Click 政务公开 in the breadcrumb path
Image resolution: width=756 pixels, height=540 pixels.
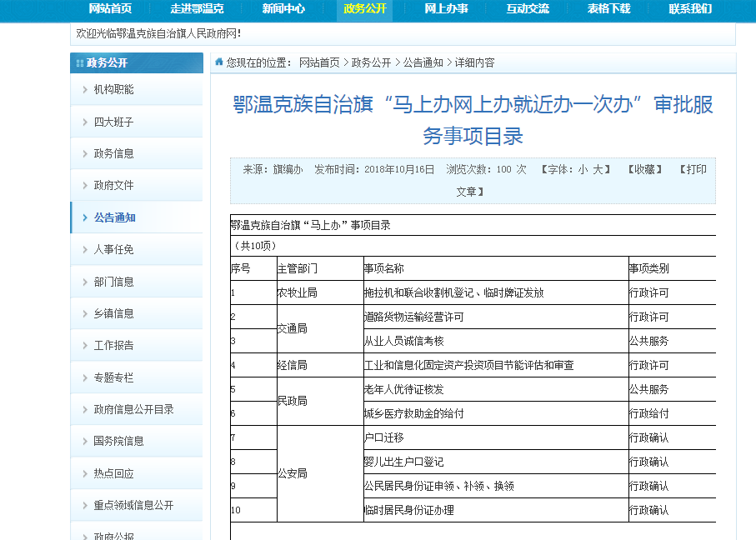tap(371, 62)
